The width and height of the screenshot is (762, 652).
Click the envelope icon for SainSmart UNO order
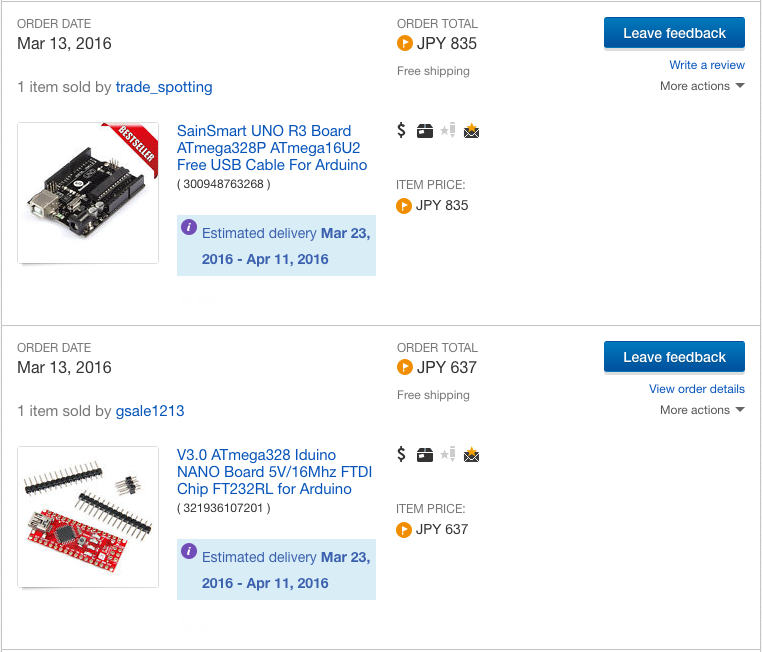471,130
